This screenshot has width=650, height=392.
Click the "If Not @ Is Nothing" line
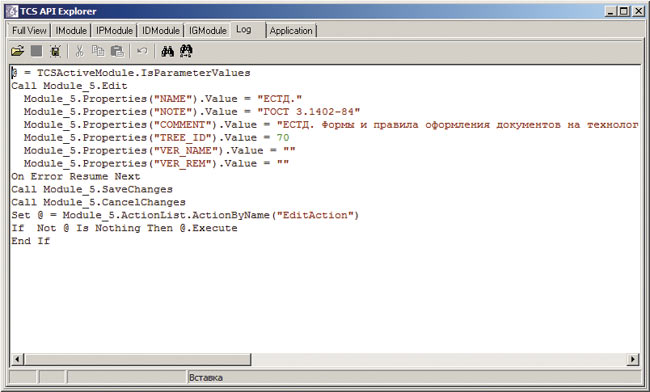click(124, 228)
